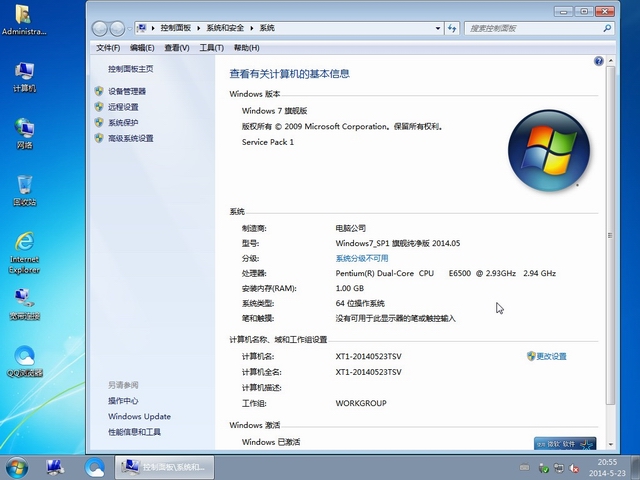640x480 pixels.
Task: Click the refresh button beside address bar
Action: (452, 28)
